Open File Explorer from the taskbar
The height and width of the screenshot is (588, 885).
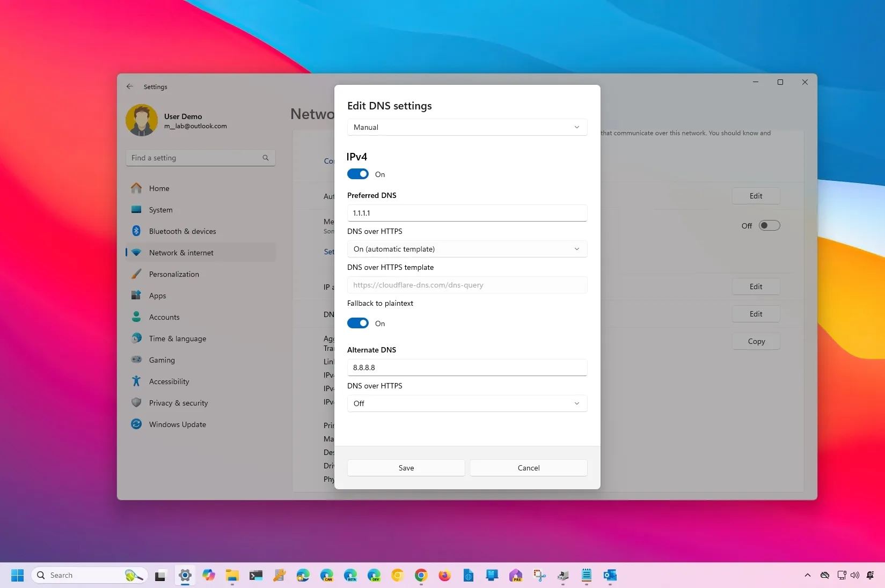click(x=232, y=576)
